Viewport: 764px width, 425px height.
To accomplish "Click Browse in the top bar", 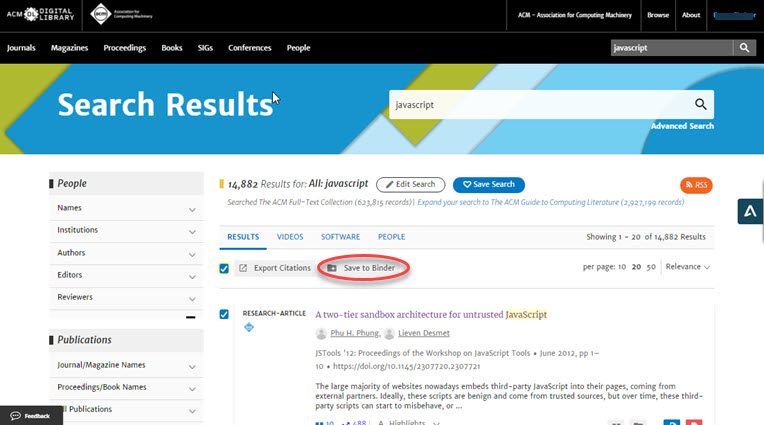I will coord(658,15).
